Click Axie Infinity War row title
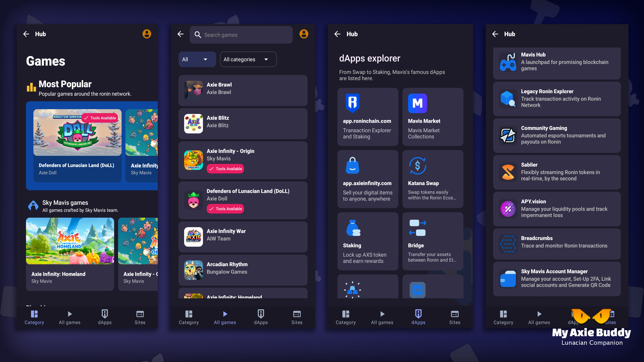This screenshot has height=362, width=644. pos(226,231)
